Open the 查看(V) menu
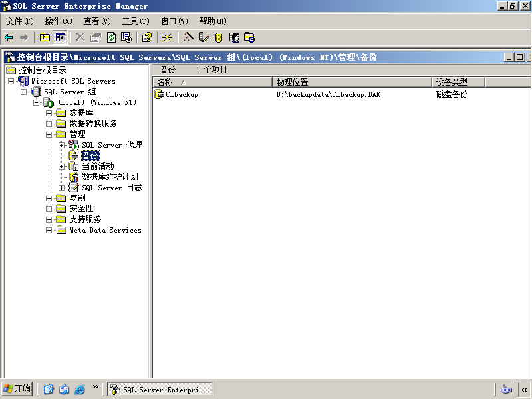532x399 pixels. click(97, 21)
